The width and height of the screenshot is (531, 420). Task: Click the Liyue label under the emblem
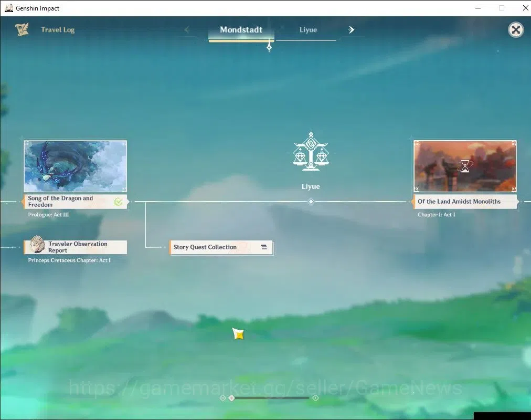(311, 186)
